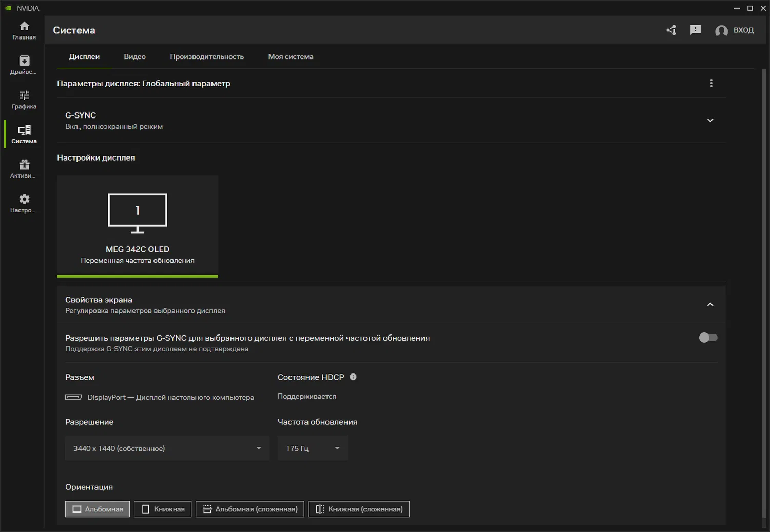Screen dimensions: 770x532
Task: Select Книжная (сложенная) orientation
Action: point(359,509)
